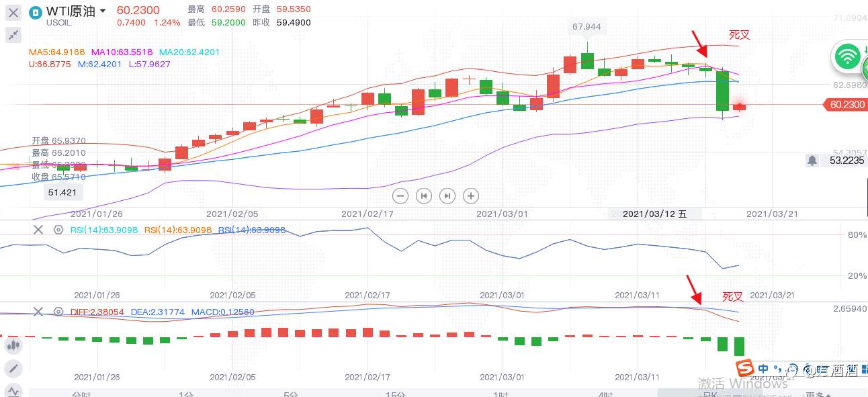Click the MACD axis value 2.65940

coord(849,309)
